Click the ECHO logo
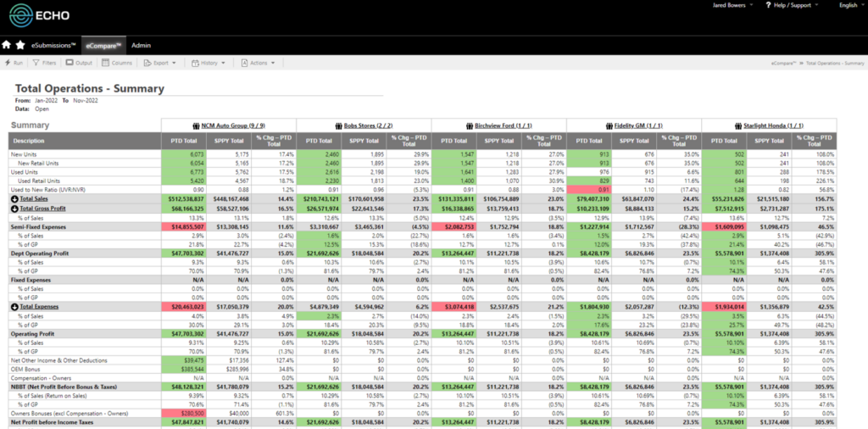Viewport: 868px width, 429px height. 39,16
